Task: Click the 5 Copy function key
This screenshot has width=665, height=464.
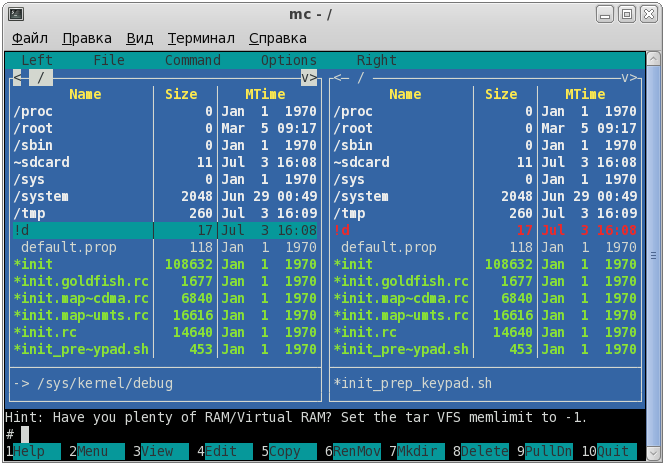Action: [x=289, y=451]
